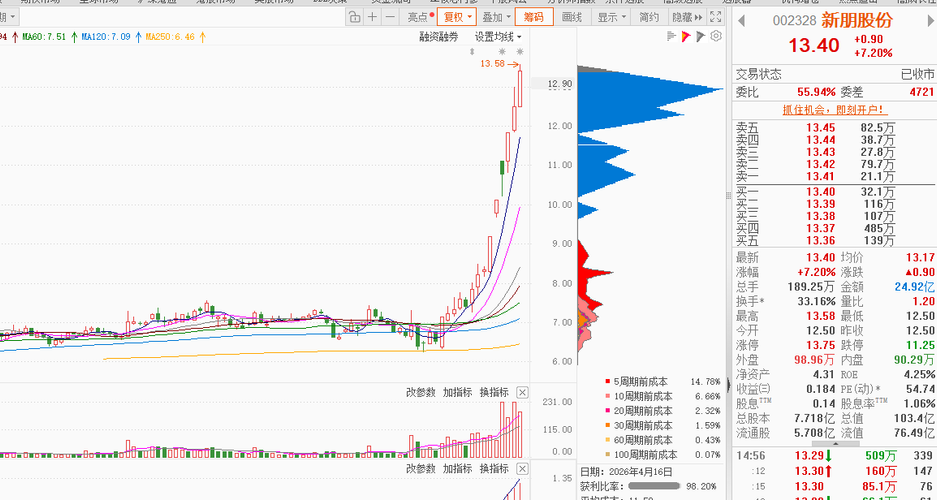Toggle 简约 simple mode
This screenshot has height=500, width=937.
coord(648,17)
